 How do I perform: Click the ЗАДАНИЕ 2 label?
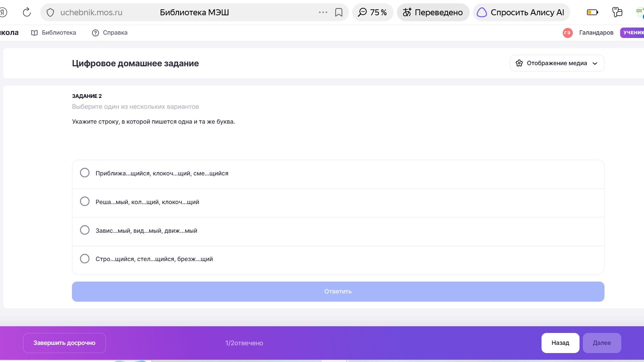pos(87,96)
